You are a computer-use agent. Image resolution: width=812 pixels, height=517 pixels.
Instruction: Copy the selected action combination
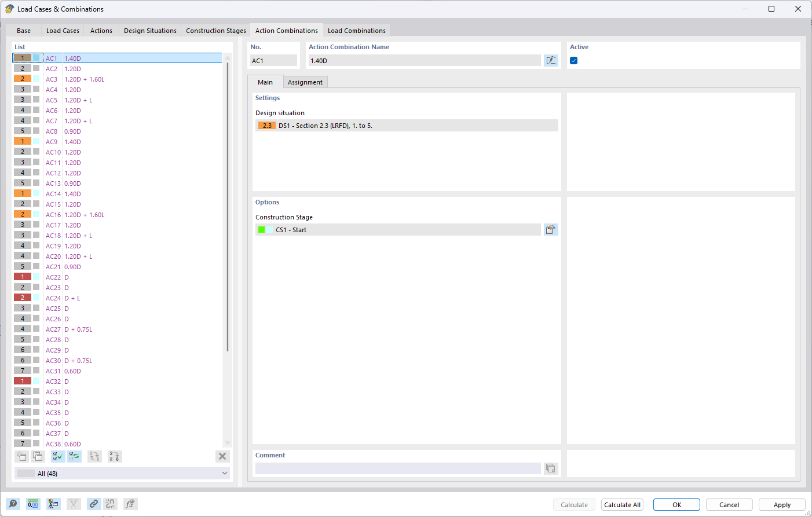coord(38,456)
